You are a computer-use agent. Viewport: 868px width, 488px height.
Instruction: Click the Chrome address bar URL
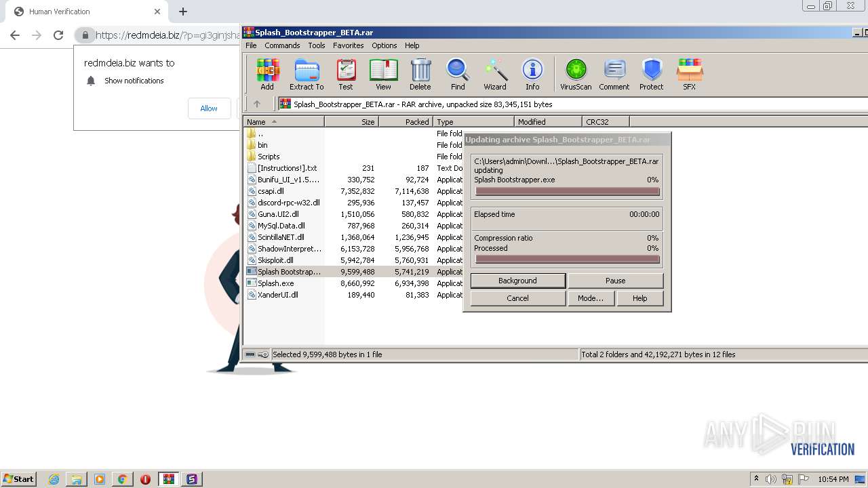pyautogui.click(x=167, y=35)
